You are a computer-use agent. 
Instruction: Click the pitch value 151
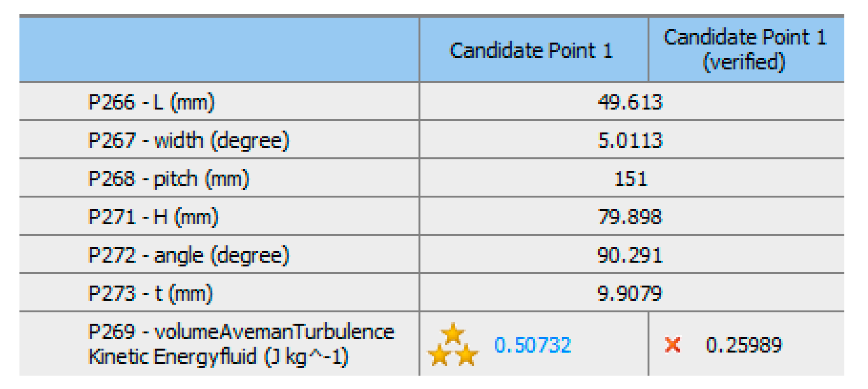pyautogui.click(x=631, y=178)
